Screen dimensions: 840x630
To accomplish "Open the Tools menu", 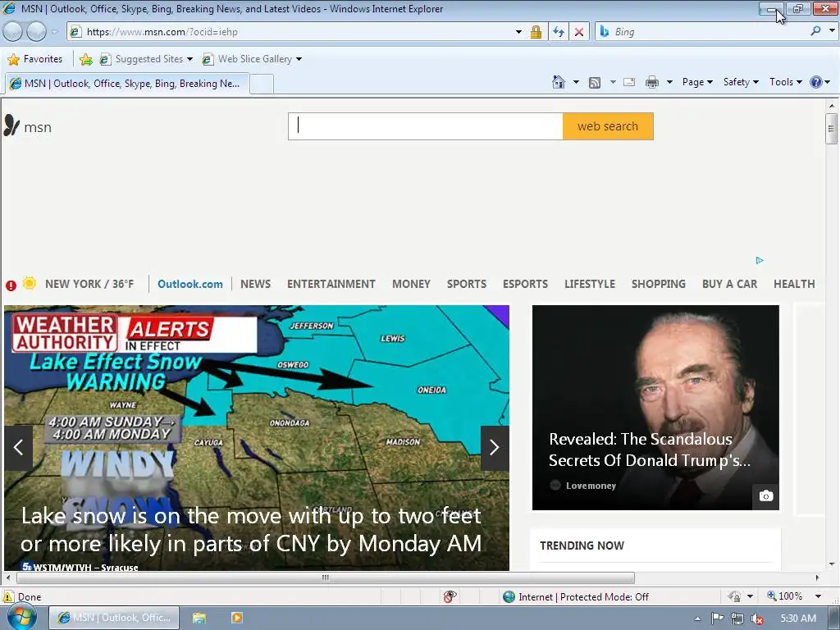I will [785, 82].
